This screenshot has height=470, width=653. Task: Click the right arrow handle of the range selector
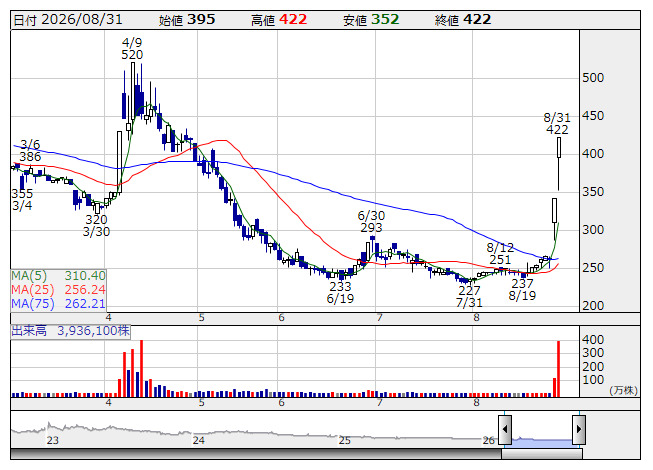click(579, 429)
